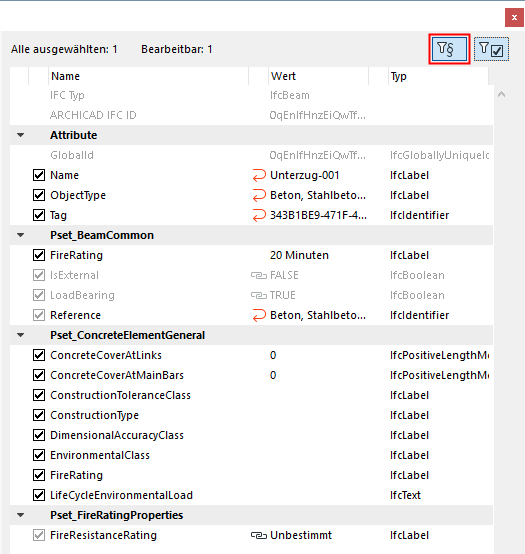This screenshot has height=554, width=525.
Task: Click the scrollbar up arrow
Action: point(501,94)
